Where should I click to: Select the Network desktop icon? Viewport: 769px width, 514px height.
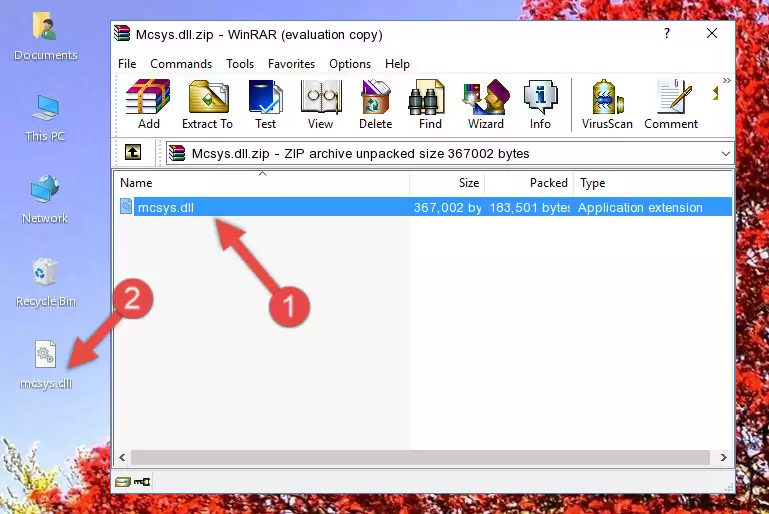(x=45, y=199)
